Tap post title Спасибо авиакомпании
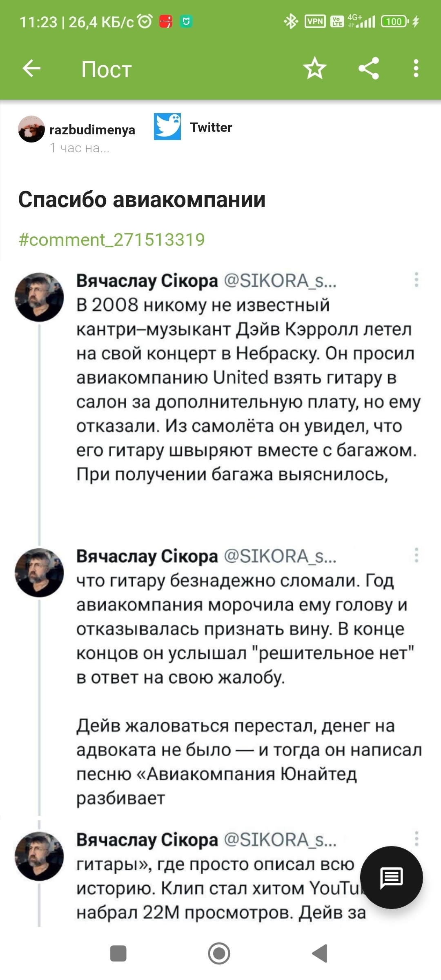The height and width of the screenshot is (980, 441). pyautogui.click(x=142, y=200)
